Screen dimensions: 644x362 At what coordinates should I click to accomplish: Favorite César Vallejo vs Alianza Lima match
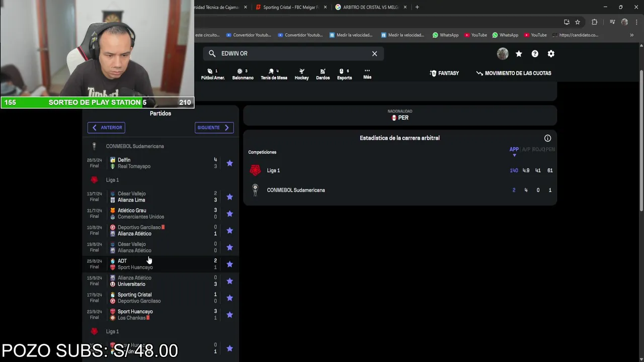[229, 197]
